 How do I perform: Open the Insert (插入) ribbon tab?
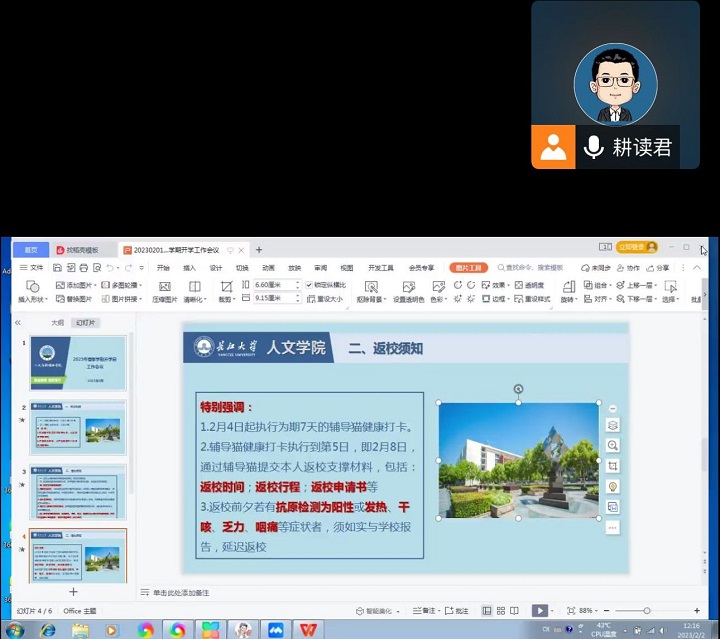click(189, 268)
